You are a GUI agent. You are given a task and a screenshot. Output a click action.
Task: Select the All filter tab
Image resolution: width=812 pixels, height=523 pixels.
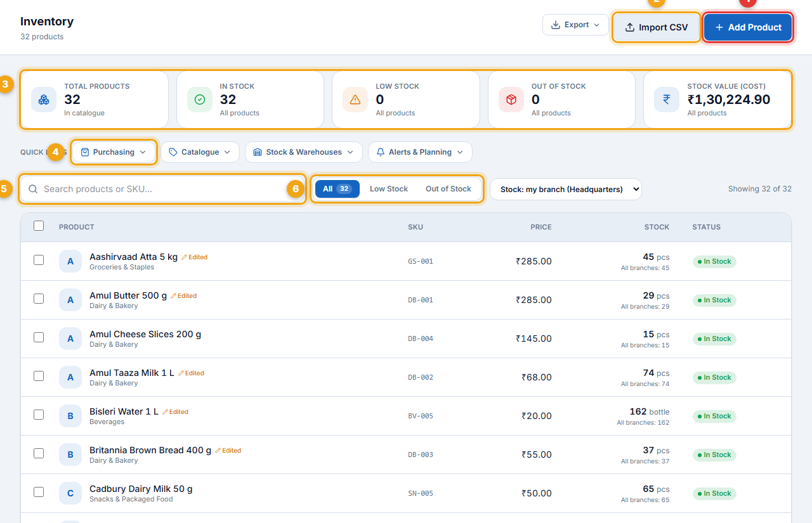tap(337, 189)
